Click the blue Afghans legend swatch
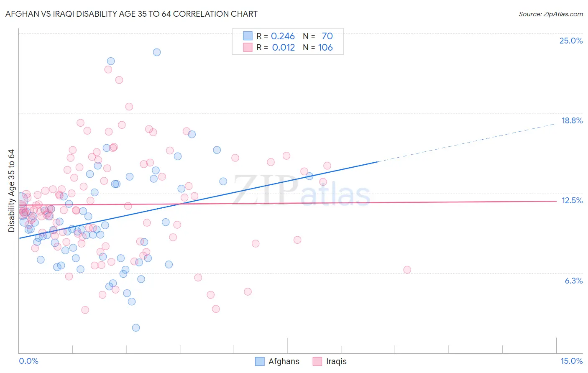The height and width of the screenshot is (373, 588). point(260,361)
